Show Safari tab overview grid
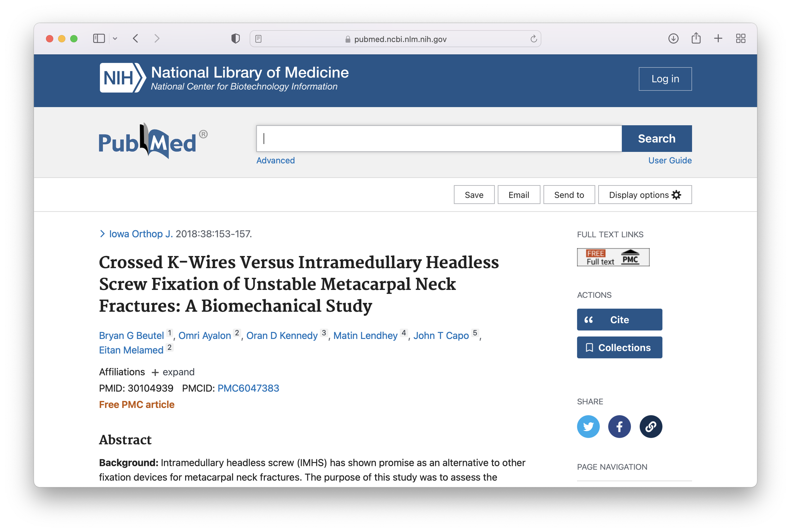791x532 pixels. tap(740, 39)
